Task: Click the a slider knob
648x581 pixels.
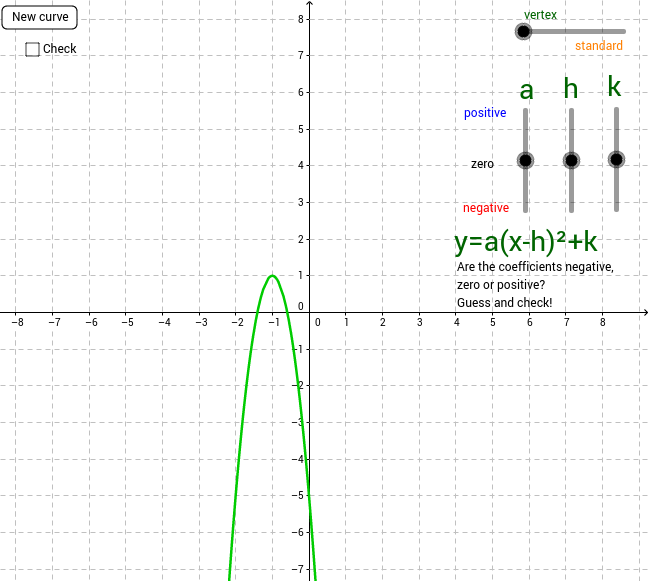Action: (x=525, y=160)
